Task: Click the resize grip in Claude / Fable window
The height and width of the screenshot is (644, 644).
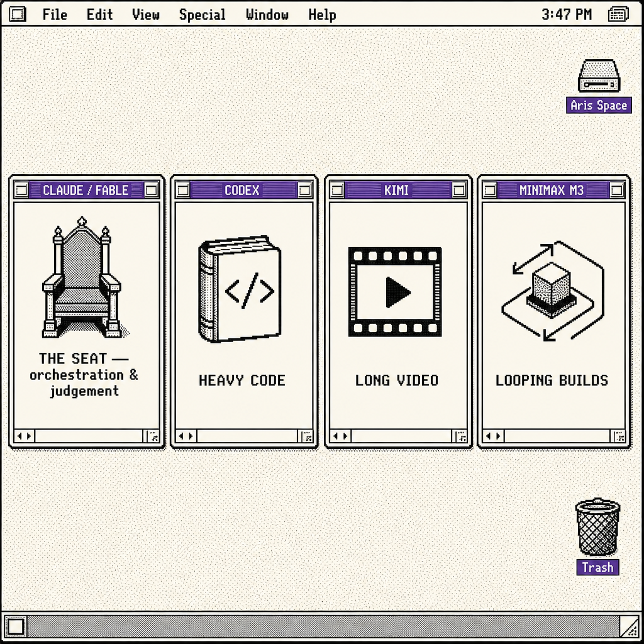Action: 153,436
